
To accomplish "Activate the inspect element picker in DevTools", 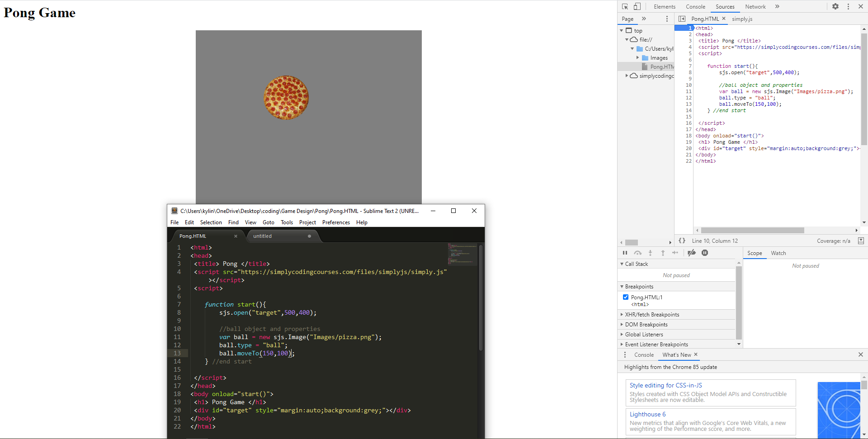I will click(x=625, y=6).
